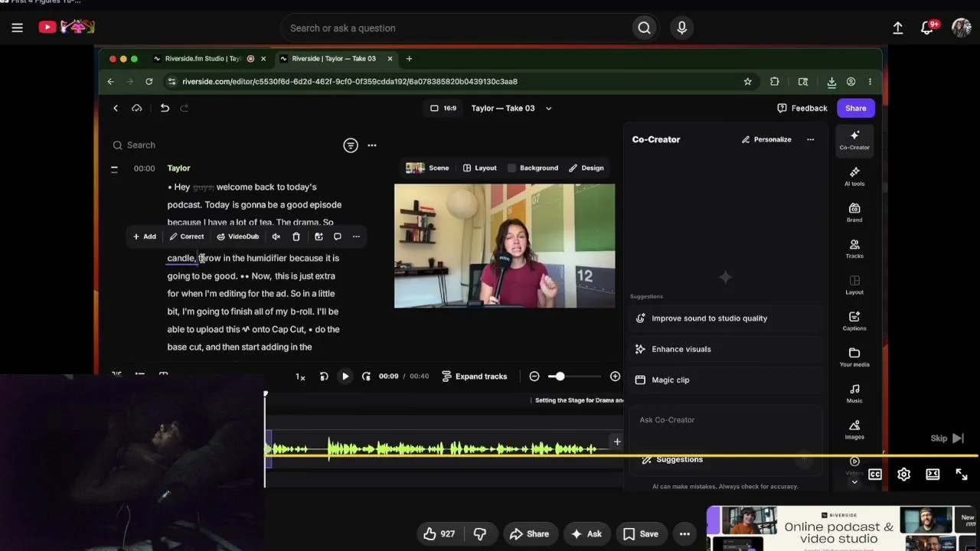The image size is (980, 551).
Task: Open YouTube notifications bell
Action: click(928, 28)
